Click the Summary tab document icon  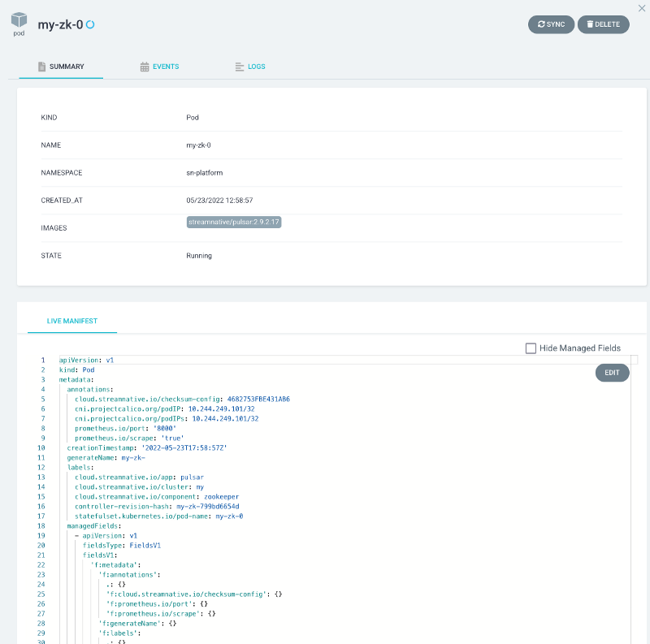[x=41, y=67]
